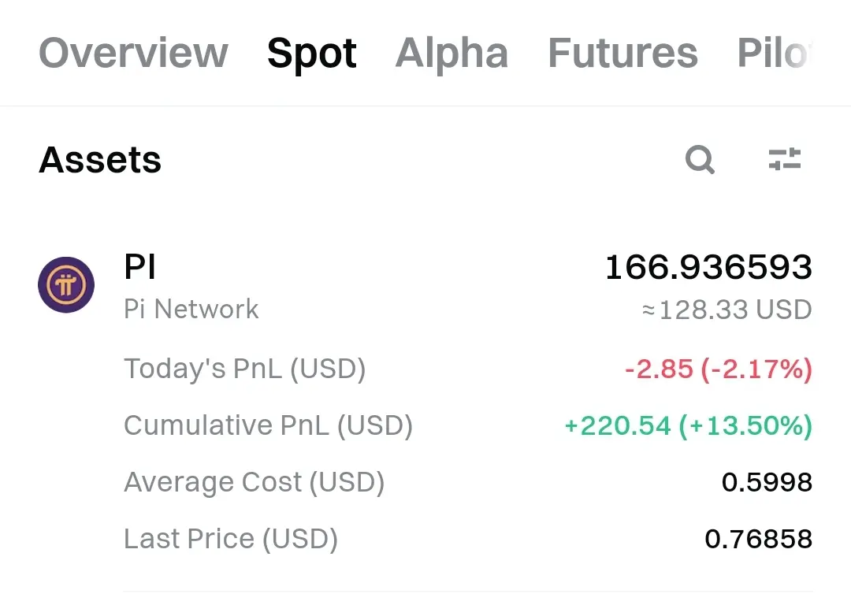Select the Last Price (USD) label

point(231,539)
